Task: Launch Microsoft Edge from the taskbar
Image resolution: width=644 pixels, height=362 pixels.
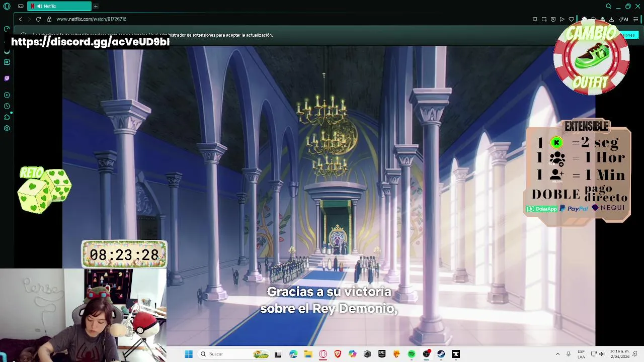Action: click(293, 354)
